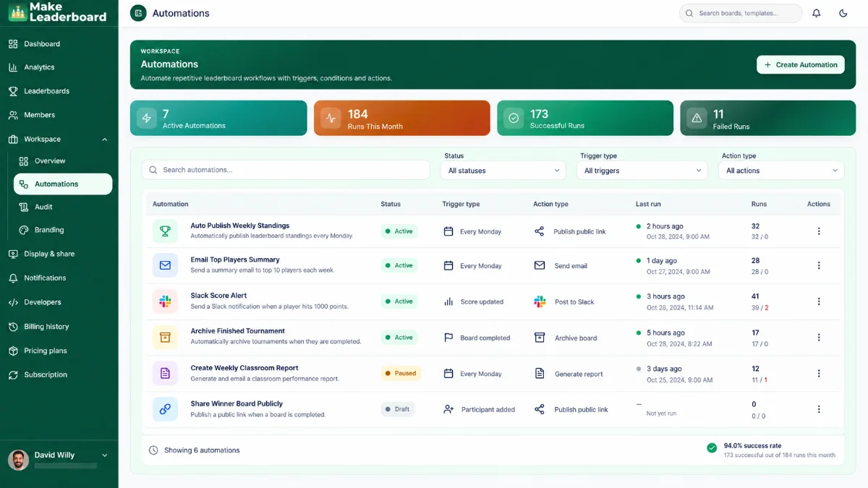Click the Automations page icon beside title

coord(138,13)
